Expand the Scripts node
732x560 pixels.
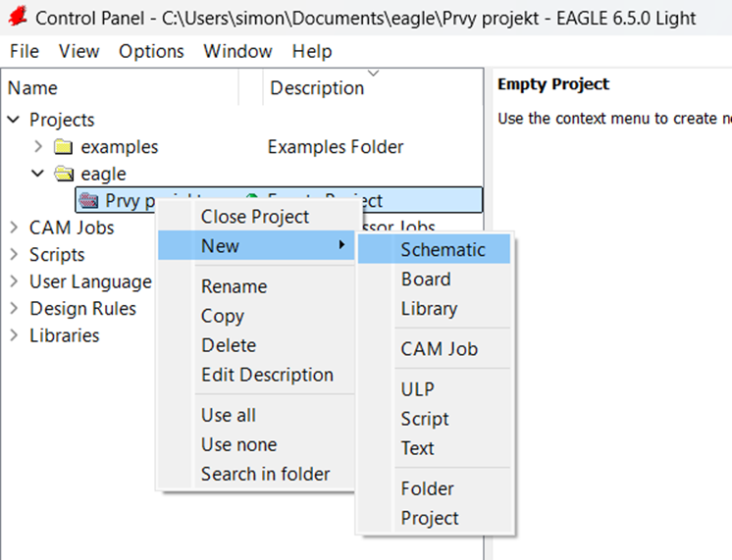click(14, 255)
